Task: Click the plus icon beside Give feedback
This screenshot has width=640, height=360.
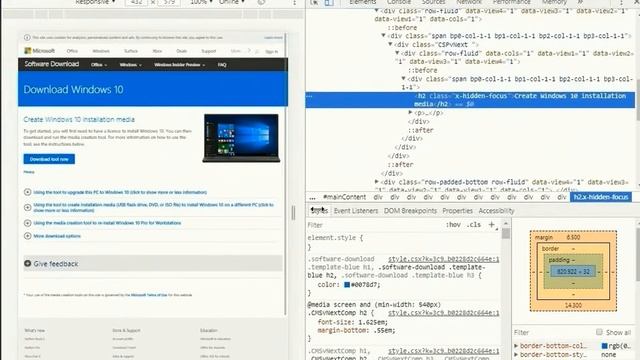Action: [28, 264]
